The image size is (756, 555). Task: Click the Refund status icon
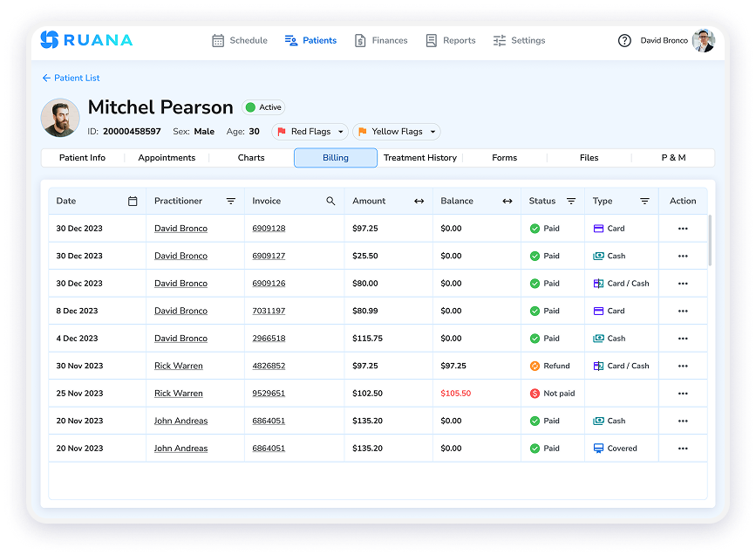point(535,367)
